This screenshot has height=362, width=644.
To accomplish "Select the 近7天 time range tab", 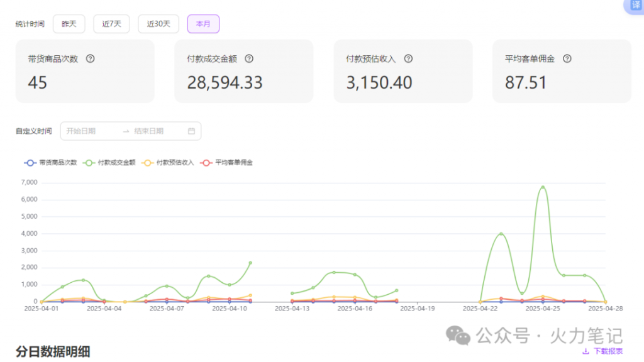I will coord(111,24).
